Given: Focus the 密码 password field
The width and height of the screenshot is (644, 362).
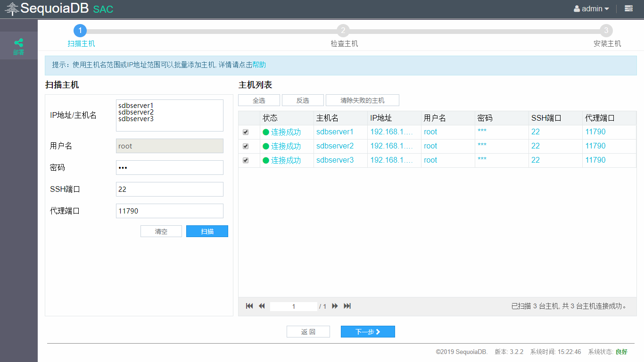Looking at the screenshot, I should pos(170,168).
